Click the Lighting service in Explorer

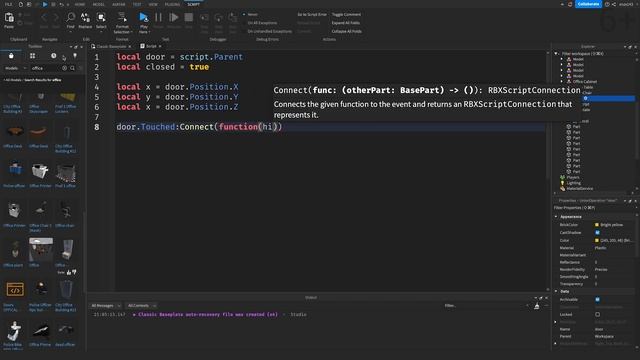[573, 183]
